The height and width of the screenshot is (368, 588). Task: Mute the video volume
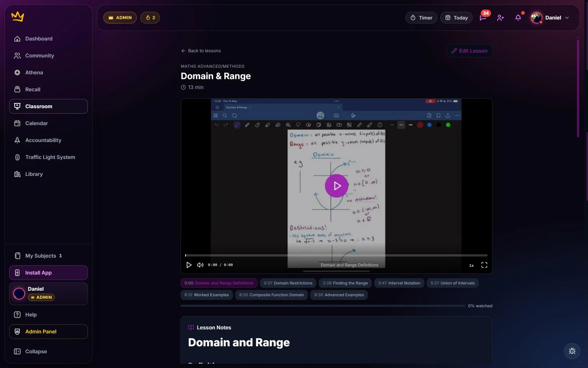(200, 265)
